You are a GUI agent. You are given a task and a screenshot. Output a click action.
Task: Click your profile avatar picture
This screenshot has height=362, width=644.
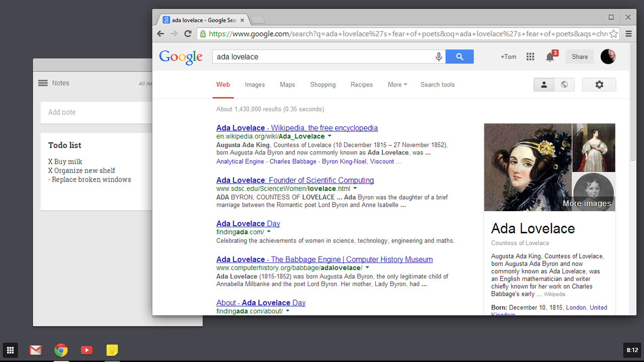pyautogui.click(x=608, y=56)
